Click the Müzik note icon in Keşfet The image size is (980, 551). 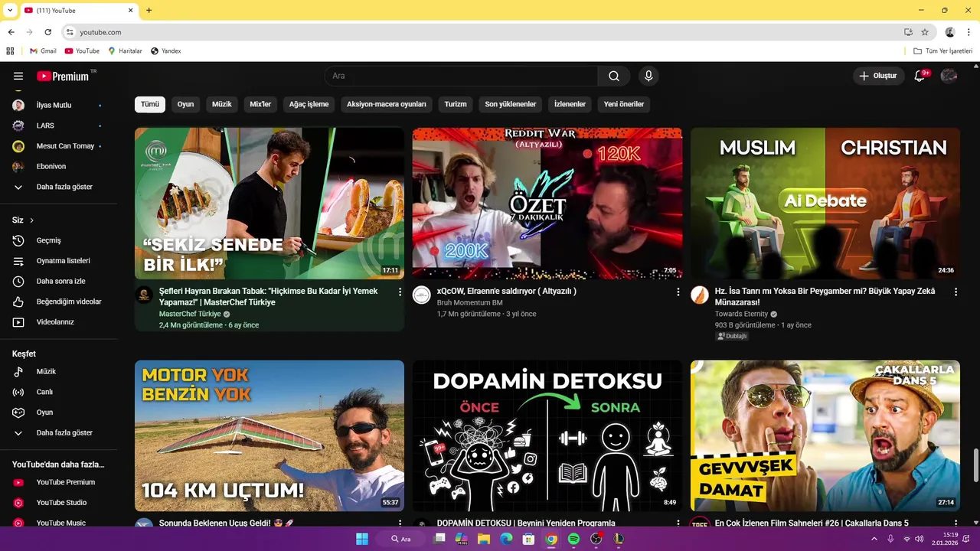[x=18, y=371]
